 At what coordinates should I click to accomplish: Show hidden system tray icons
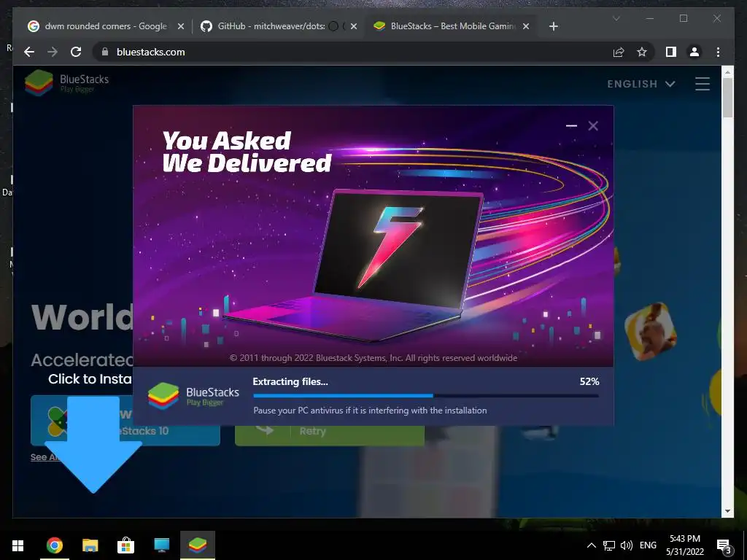coord(591,545)
